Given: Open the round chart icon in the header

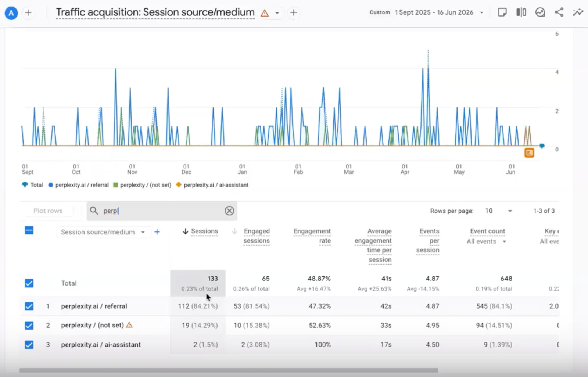Looking at the screenshot, I should pos(540,12).
